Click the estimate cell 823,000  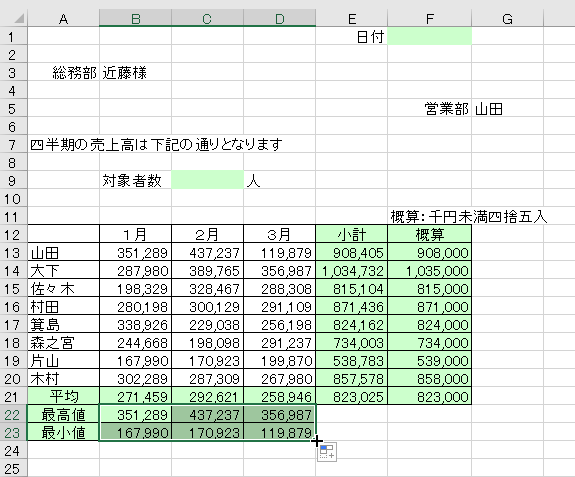pos(429,396)
